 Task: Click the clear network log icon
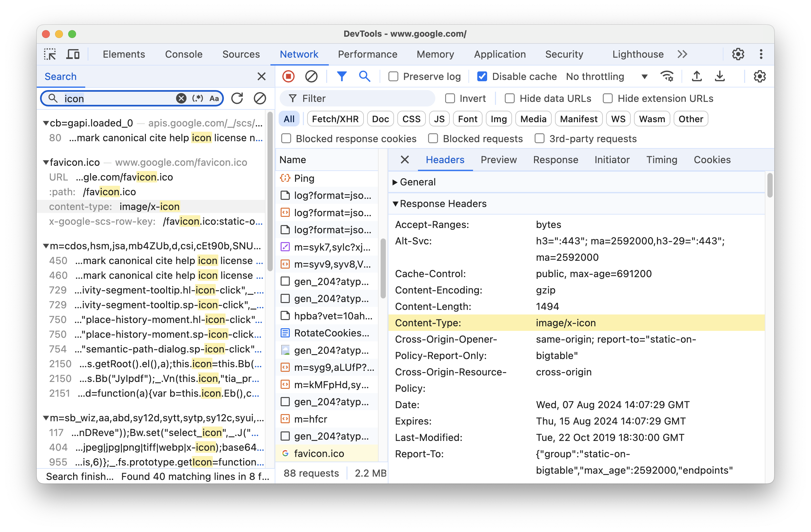point(311,76)
